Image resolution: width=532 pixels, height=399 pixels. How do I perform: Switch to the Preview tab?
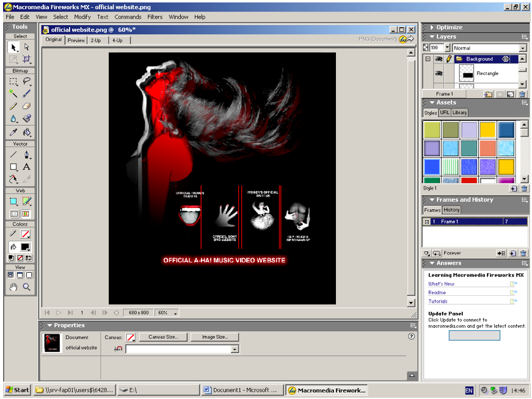76,40
